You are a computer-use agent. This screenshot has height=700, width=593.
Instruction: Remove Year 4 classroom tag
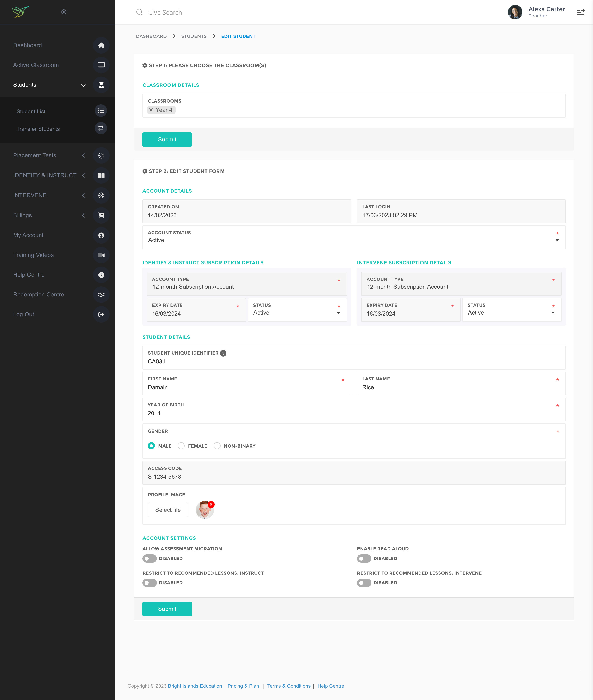pyautogui.click(x=151, y=110)
